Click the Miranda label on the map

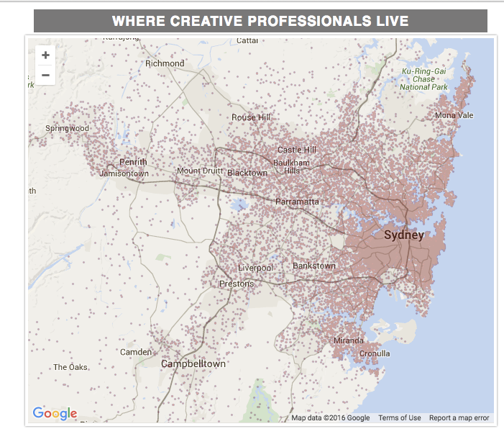349,340
